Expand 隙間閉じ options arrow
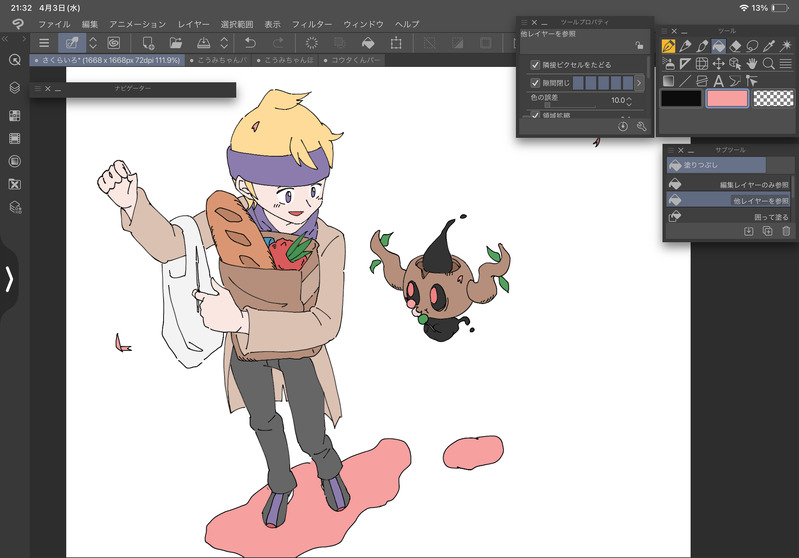The image size is (799, 558). tap(639, 83)
